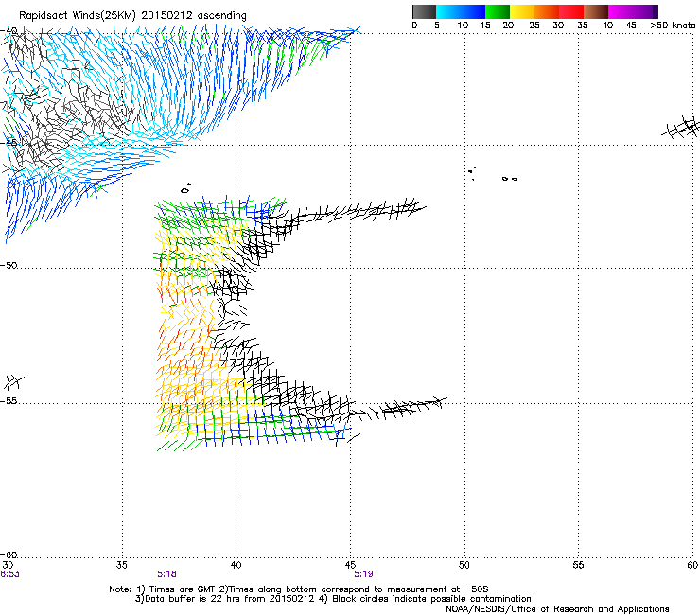Viewport: 700px width, 615px height.
Task: Click the 'Data buffer is 22 hrs' note line
Action: pos(333,599)
